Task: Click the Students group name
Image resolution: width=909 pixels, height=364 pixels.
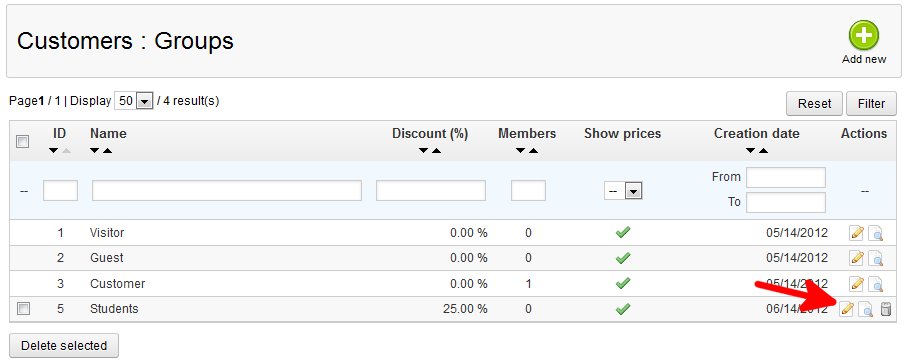Action: 114,309
